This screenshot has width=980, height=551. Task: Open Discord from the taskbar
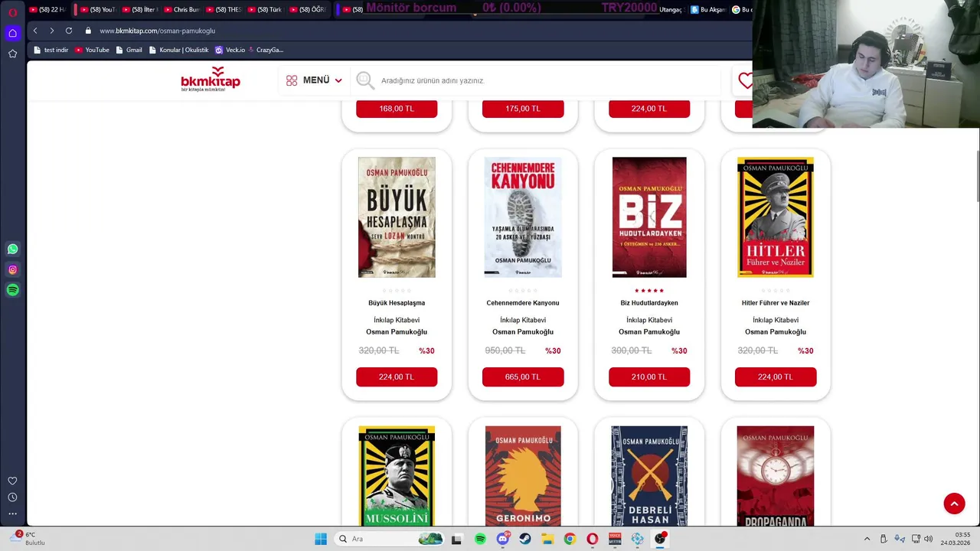point(503,539)
